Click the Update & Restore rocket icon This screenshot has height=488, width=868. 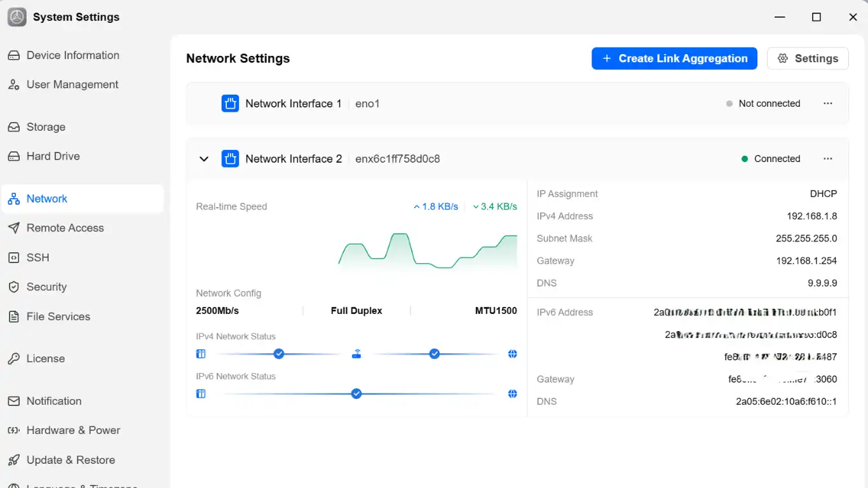click(x=13, y=461)
